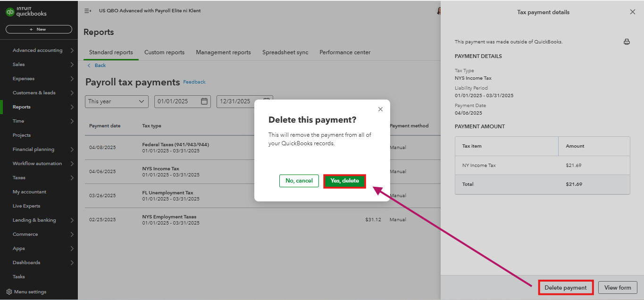Expand Customers & leads sidebar menu
This screenshot has height=300, width=644.
[72, 93]
